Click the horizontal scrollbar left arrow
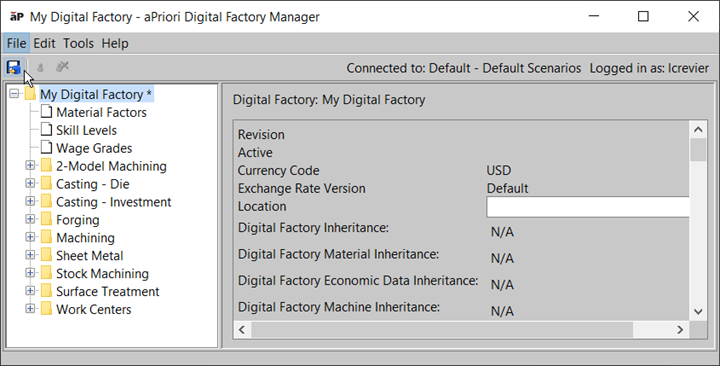720x366 pixels. click(x=242, y=330)
